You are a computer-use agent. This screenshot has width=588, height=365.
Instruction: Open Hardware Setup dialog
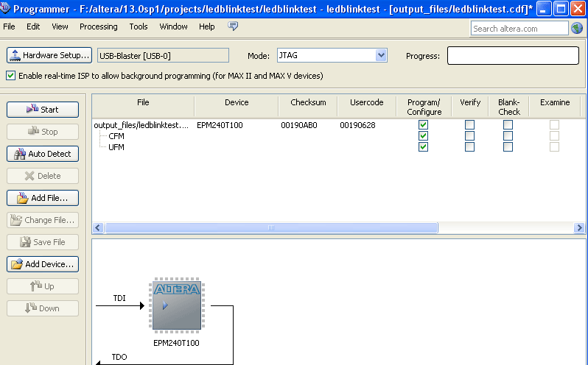pyautogui.click(x=49, y=55)
